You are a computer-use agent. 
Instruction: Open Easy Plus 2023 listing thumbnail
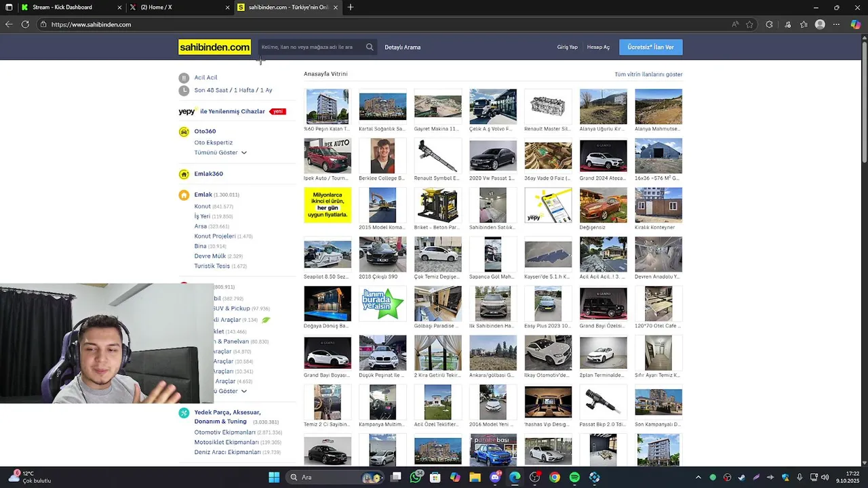point(548,304)
